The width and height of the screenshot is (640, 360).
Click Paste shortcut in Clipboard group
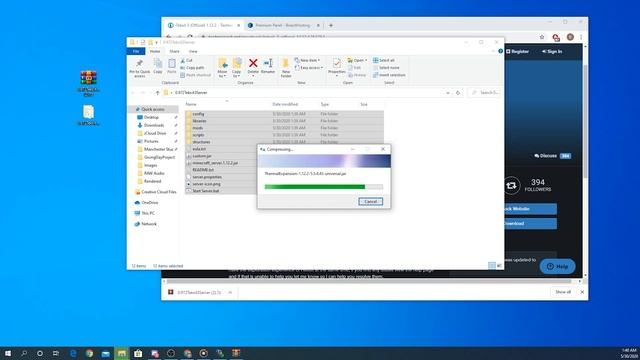pos(196,75)
